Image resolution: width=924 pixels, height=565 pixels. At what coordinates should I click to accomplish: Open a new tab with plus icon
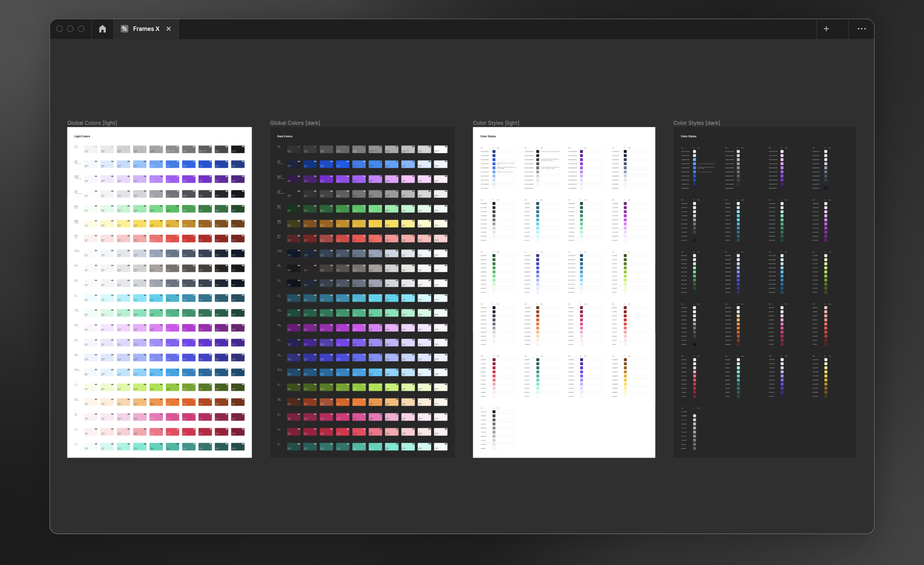826,29
